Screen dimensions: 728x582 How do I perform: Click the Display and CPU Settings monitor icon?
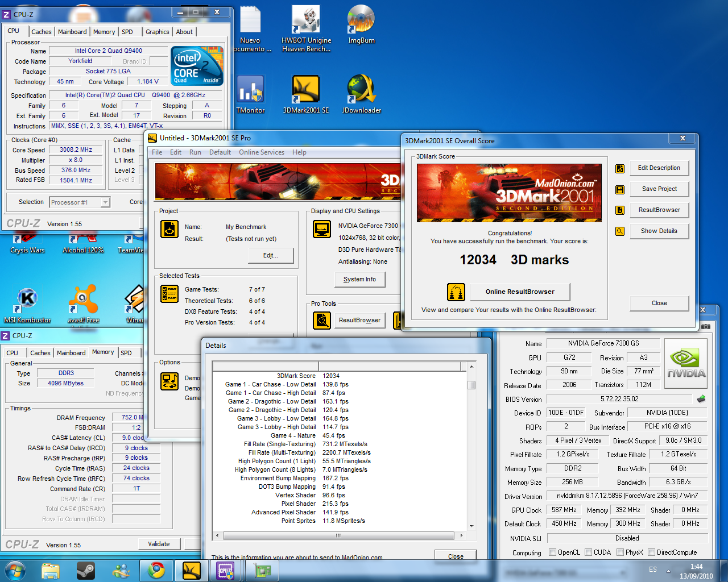[x=322, y=229]
